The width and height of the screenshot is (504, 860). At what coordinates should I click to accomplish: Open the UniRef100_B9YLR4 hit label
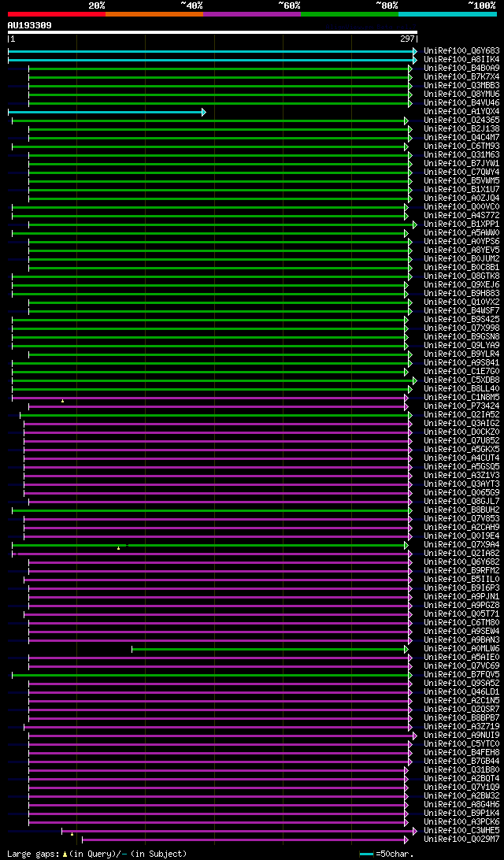(461, 354)
